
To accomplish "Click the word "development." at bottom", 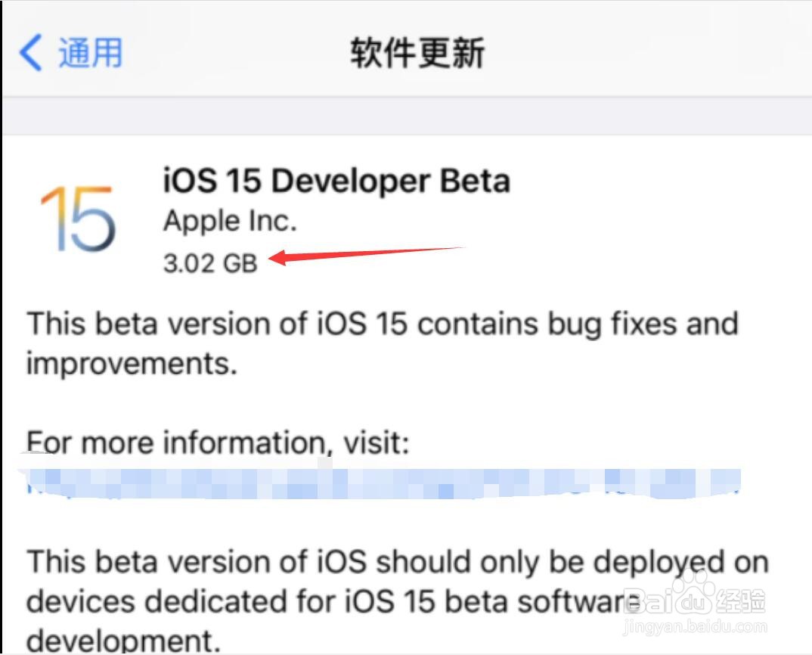I will tap(124, 641).
